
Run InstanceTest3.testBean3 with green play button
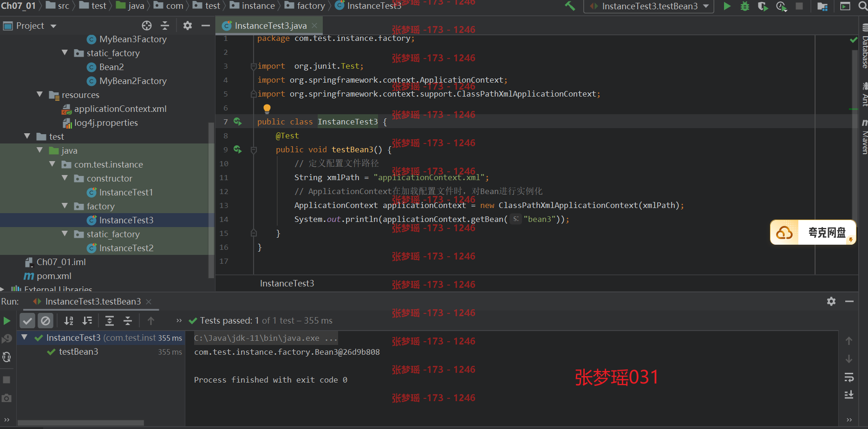click(727, 6)
